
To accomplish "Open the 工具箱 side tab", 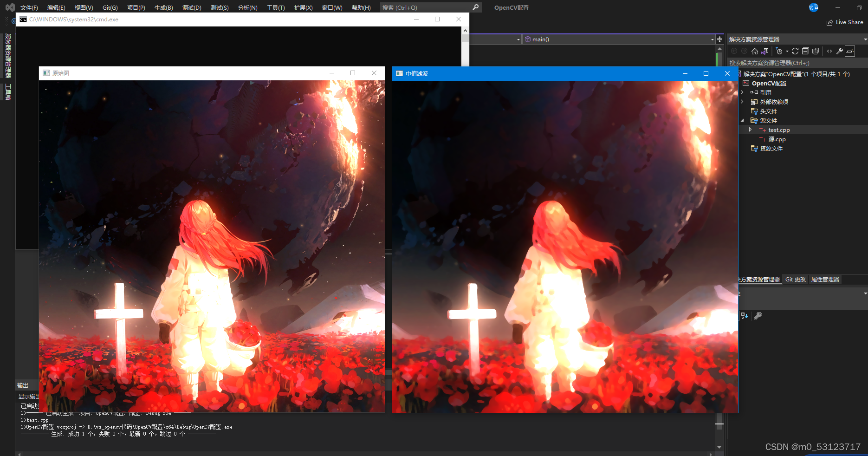I will pyautogui.click(x=8, y=91).
